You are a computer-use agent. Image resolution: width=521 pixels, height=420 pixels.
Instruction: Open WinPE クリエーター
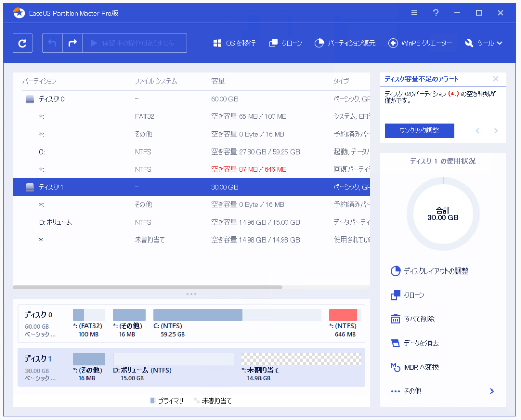point(420,43)
